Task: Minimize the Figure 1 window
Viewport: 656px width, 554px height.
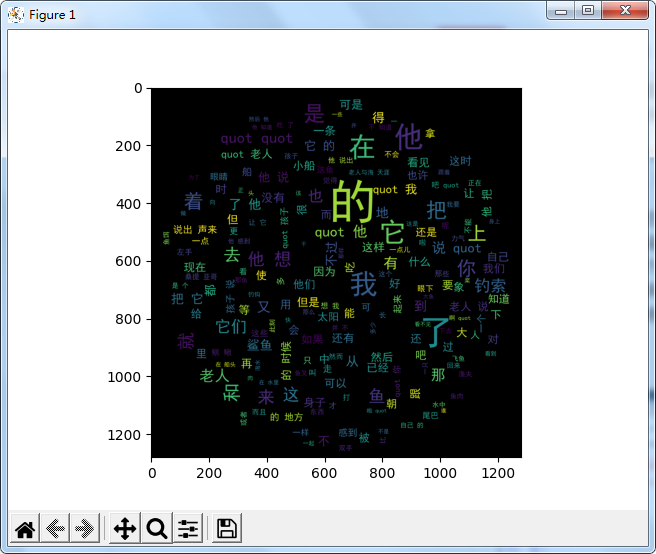Action: tap(561, 11)
